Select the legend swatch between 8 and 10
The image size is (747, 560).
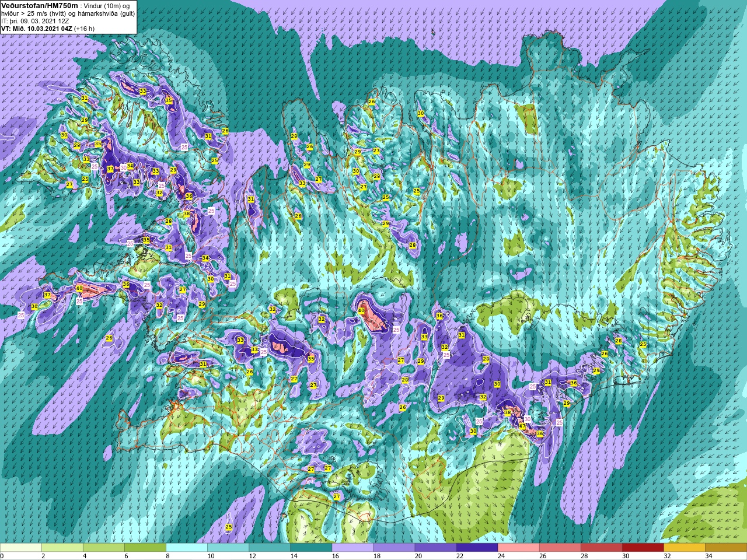[187, 548]
